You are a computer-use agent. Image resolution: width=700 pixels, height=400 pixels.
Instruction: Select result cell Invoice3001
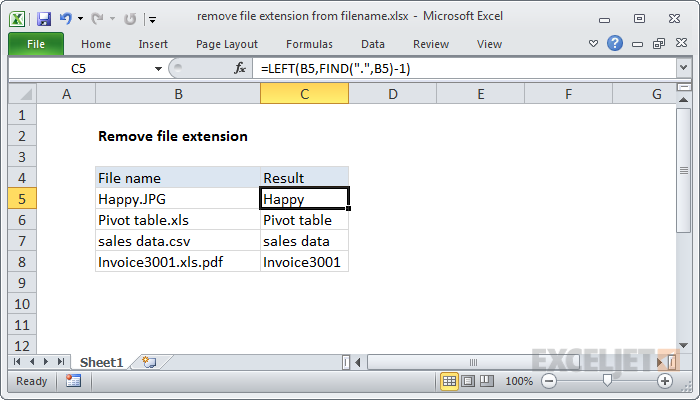pyautogui.click(x=304, y=262)
